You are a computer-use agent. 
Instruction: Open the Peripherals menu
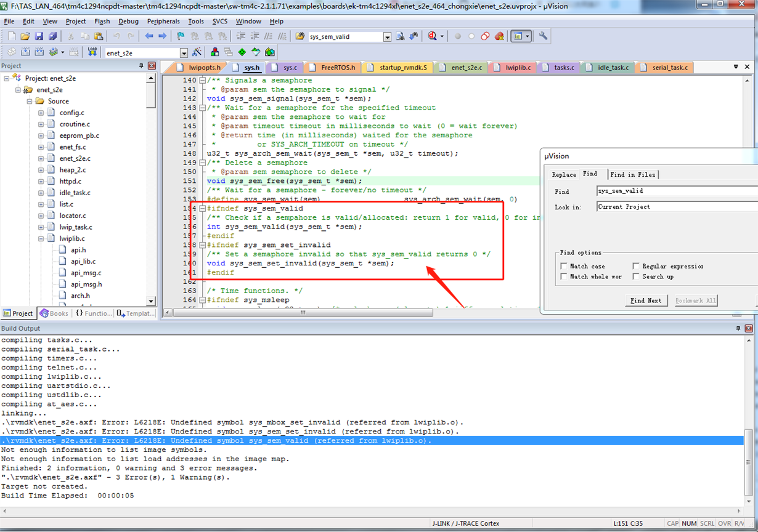click(163, 21)
